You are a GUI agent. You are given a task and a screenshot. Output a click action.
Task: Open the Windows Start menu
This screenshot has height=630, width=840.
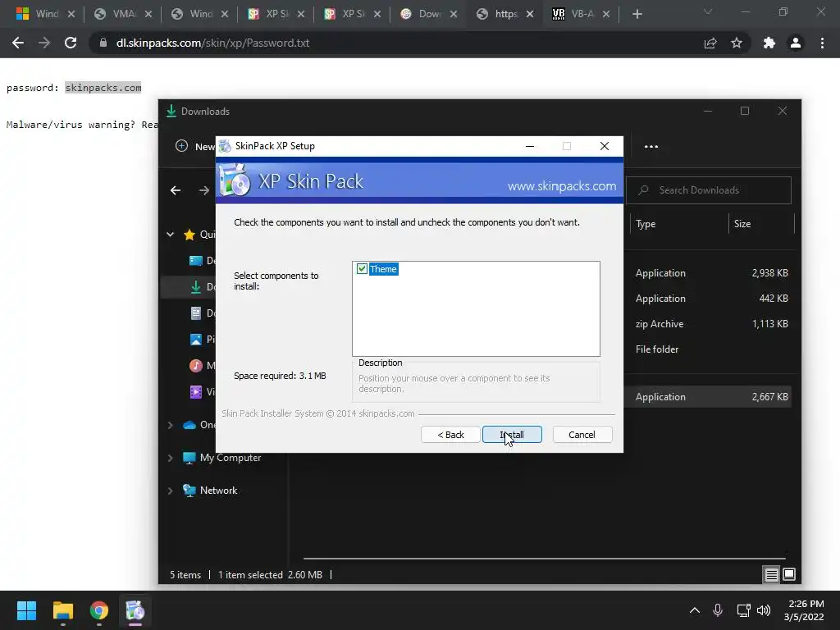click(x=26, y=610)
